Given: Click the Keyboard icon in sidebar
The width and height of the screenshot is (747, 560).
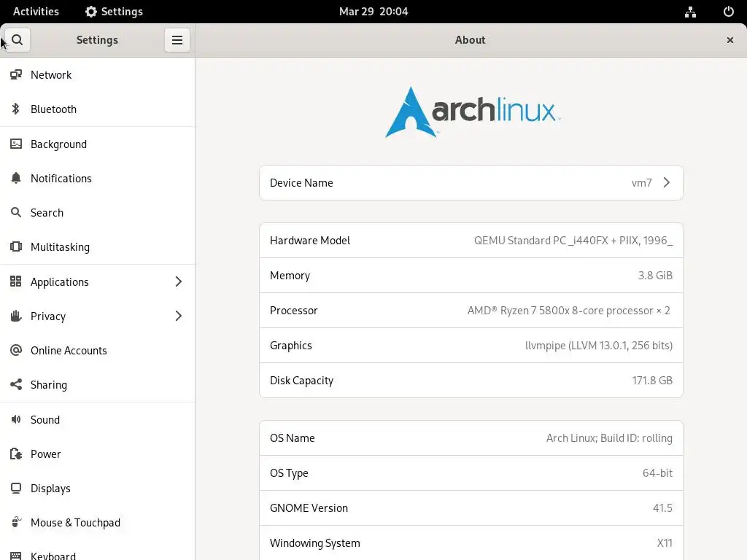Looking at the screenshot, I should 16,556.
